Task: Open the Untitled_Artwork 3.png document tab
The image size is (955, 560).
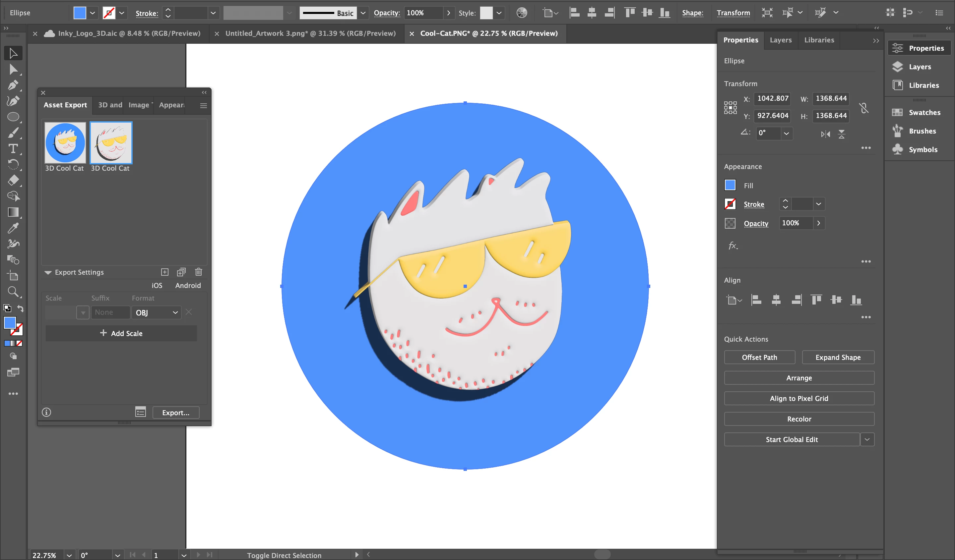Action: pyautogui.click(x=310, y=33)
